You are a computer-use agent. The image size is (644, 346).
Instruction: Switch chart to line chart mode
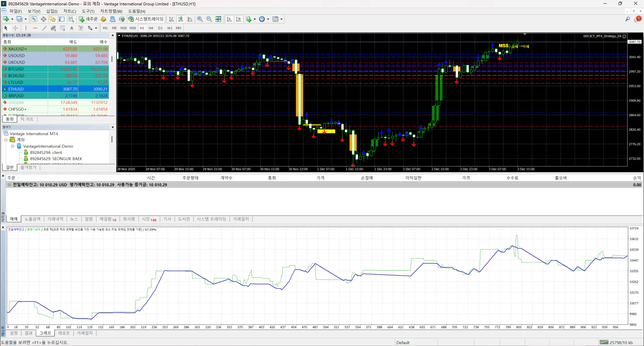pyautogui.click(x=190, y=19)
